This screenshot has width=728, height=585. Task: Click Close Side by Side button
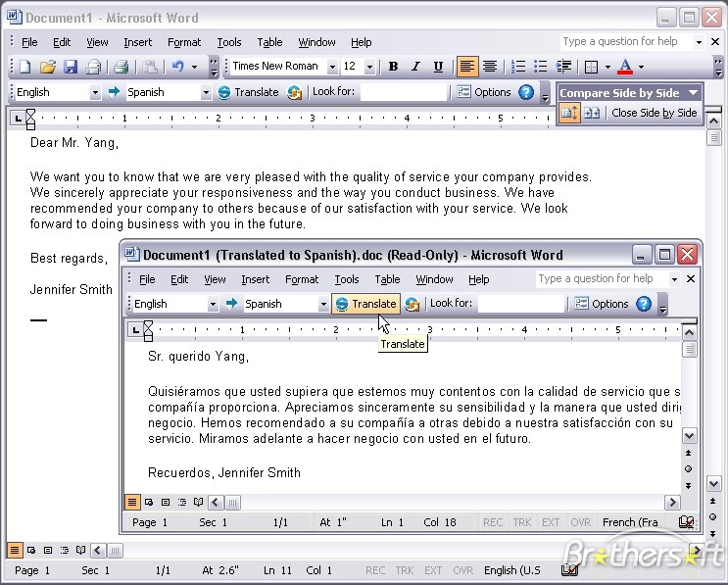[x=654, y=113]
